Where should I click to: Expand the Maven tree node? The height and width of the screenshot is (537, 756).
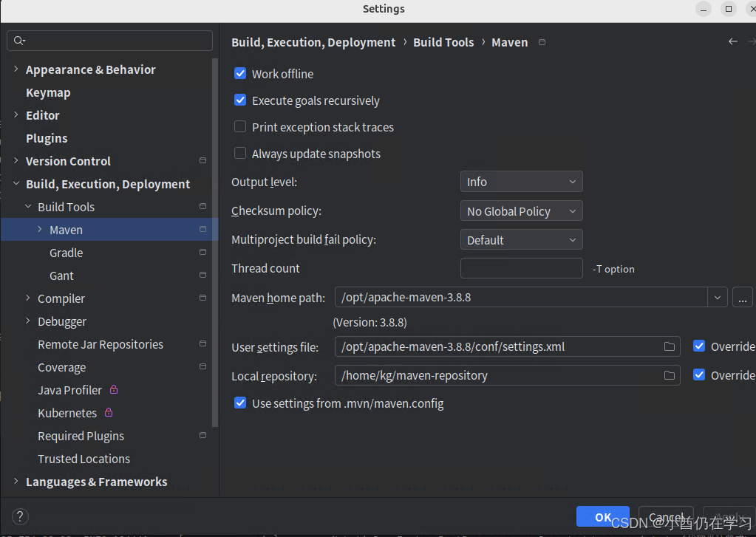tap(40, 230)
